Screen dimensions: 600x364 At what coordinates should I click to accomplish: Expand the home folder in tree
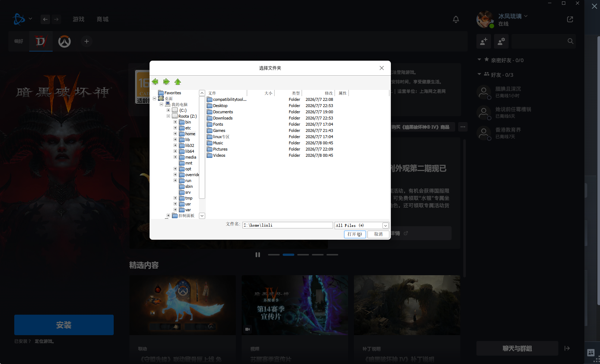click(x=175, y=134)
